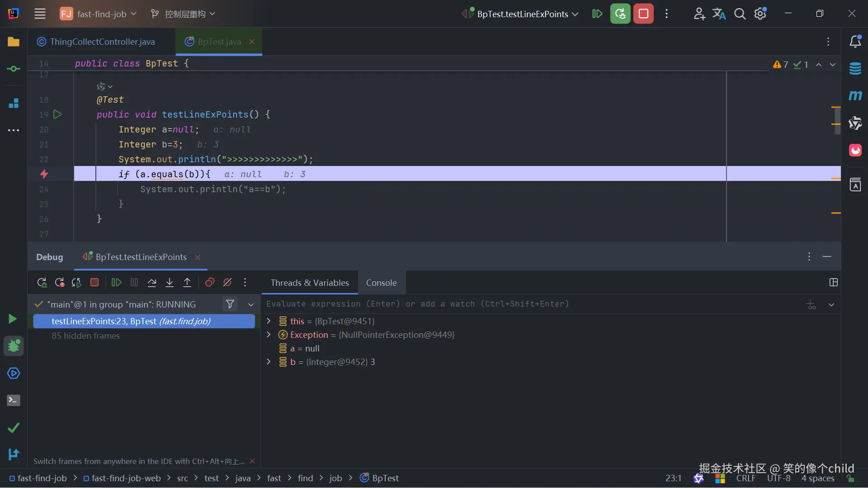Screen dimensions: 868x488
Task: Open the Run tool window
Action: (x=13, y=319)
